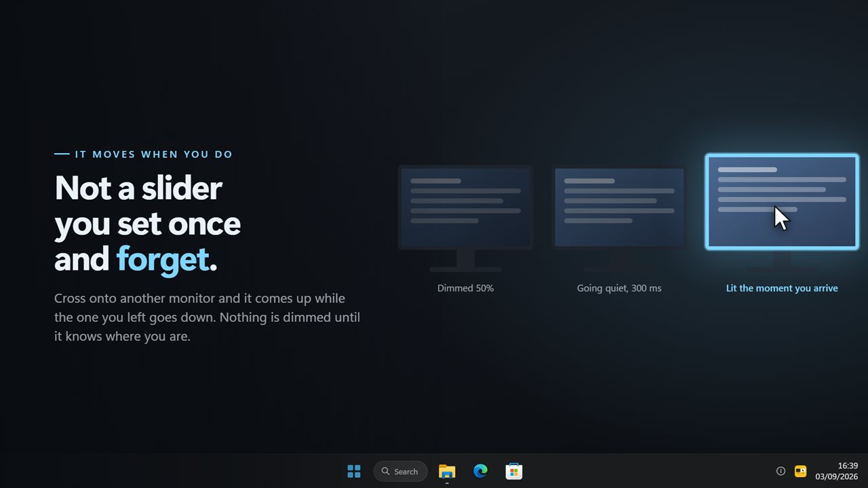This screenshot has height=488, width=868.
Task: Click the 'Going quiet, 300 ms' caption
Action: 619,288
